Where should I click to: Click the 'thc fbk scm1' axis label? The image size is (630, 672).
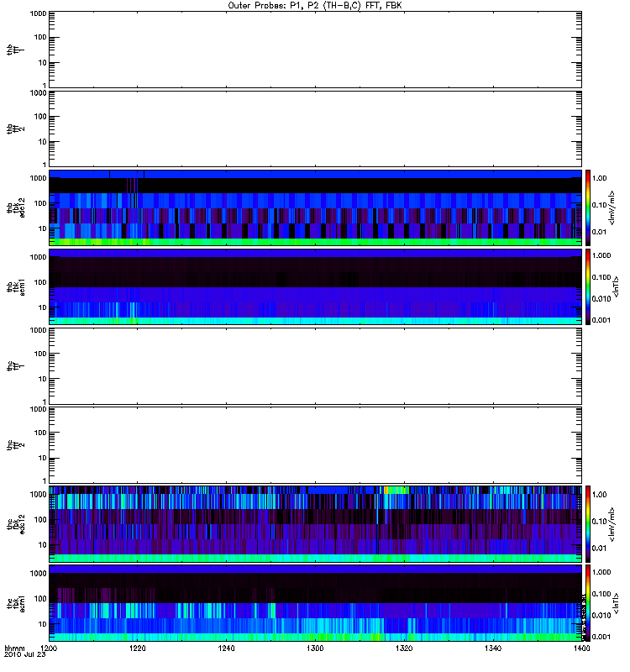[15, 604]
